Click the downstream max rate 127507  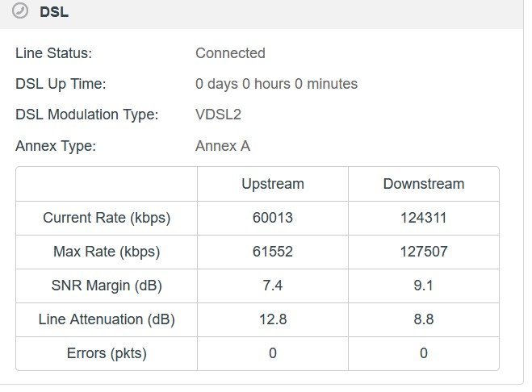tap(424, 252)
